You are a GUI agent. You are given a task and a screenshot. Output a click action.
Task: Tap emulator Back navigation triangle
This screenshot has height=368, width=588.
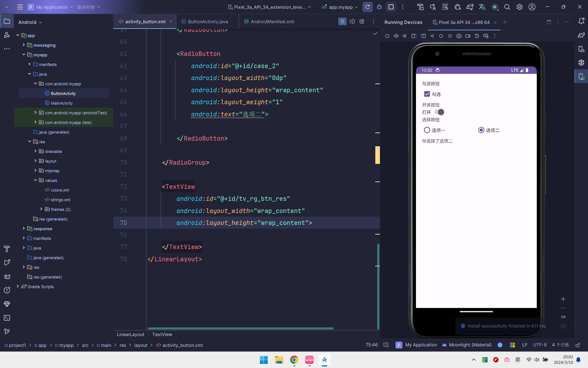(432, 36)
